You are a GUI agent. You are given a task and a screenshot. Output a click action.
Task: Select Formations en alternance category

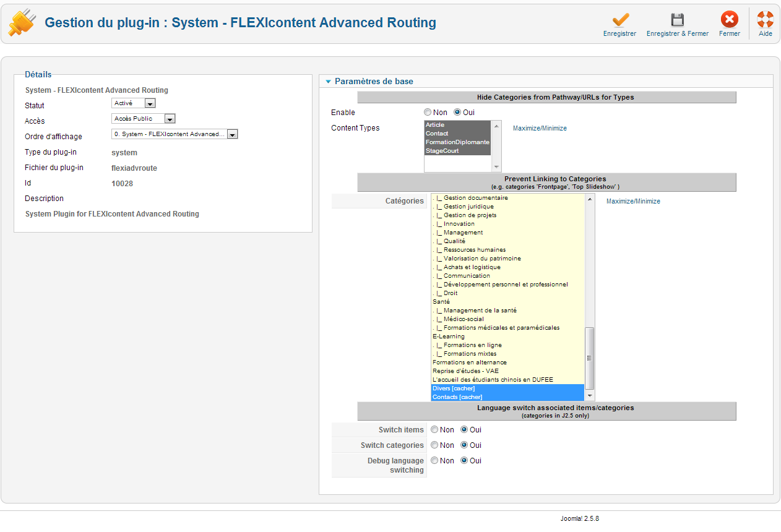click(x=507, y=363)
